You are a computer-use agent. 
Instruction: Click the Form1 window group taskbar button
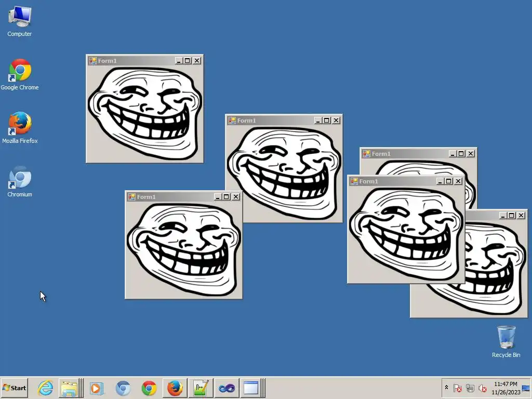253,388
